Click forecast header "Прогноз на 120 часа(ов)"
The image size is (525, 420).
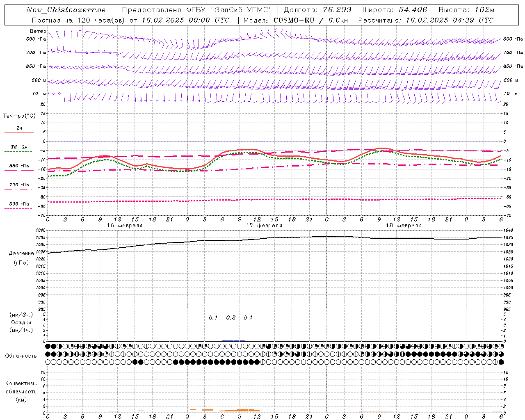click(79, 20)
